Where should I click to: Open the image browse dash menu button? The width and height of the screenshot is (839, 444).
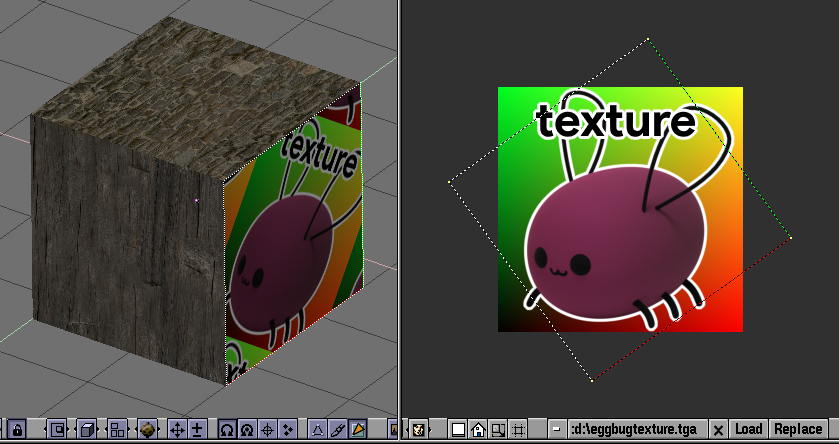click(557, 429)
